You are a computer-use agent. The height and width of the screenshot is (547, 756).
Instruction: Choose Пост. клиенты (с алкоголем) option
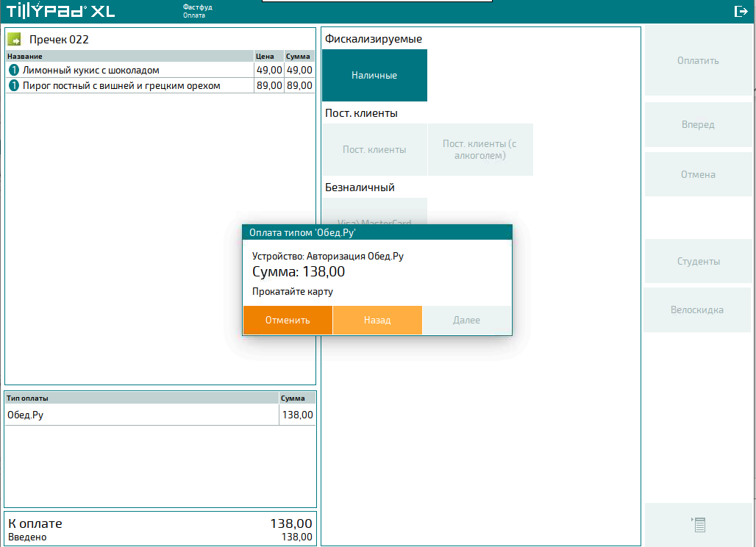pos(480,150)
